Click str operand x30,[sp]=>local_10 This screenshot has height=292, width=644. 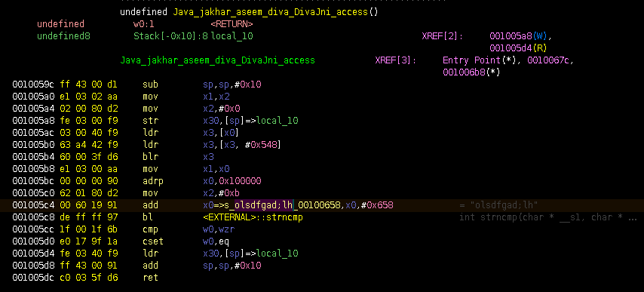250,121
